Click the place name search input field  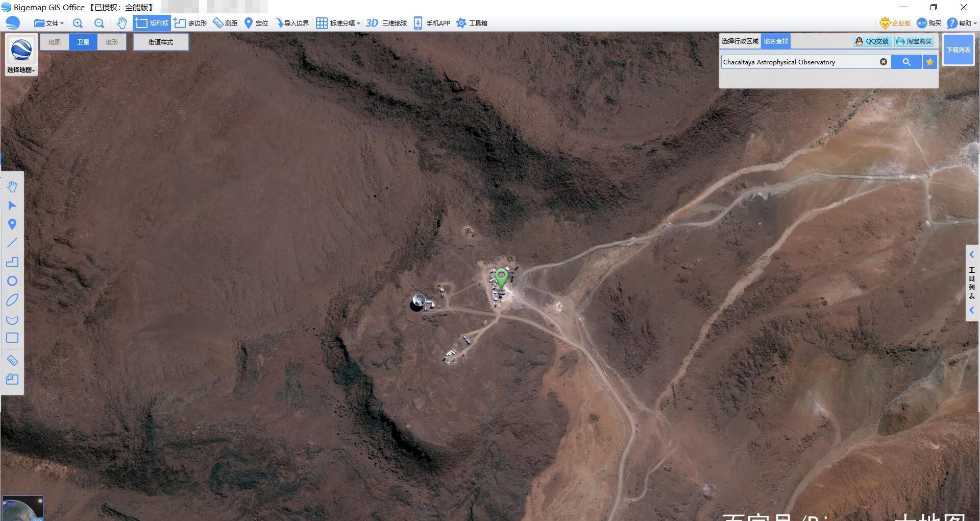[799, 62]
